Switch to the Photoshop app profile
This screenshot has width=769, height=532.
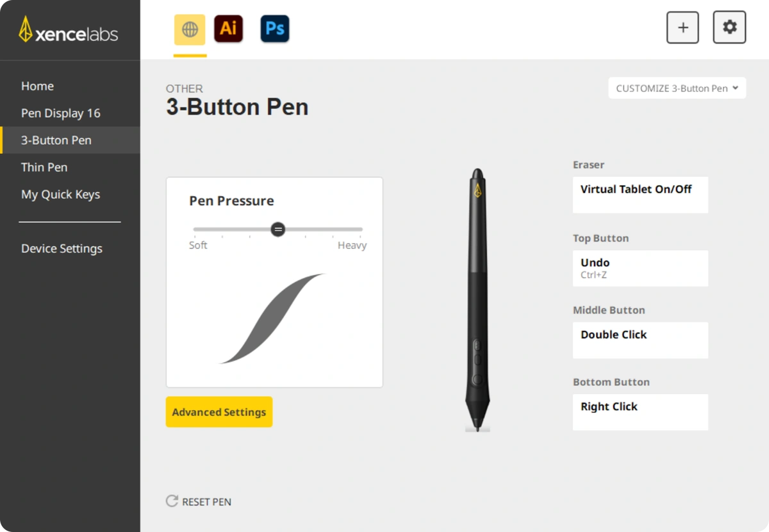(275, 29)
